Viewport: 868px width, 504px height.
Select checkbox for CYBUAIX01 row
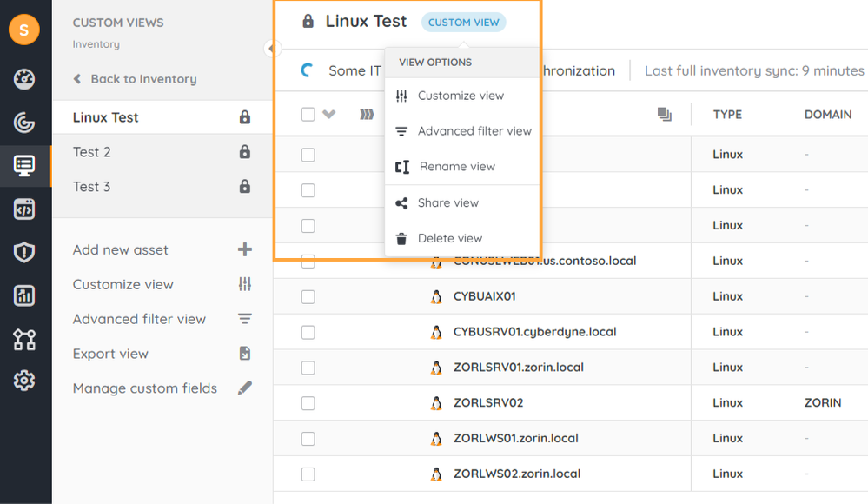pyautogui.click(x=308, y=296)
